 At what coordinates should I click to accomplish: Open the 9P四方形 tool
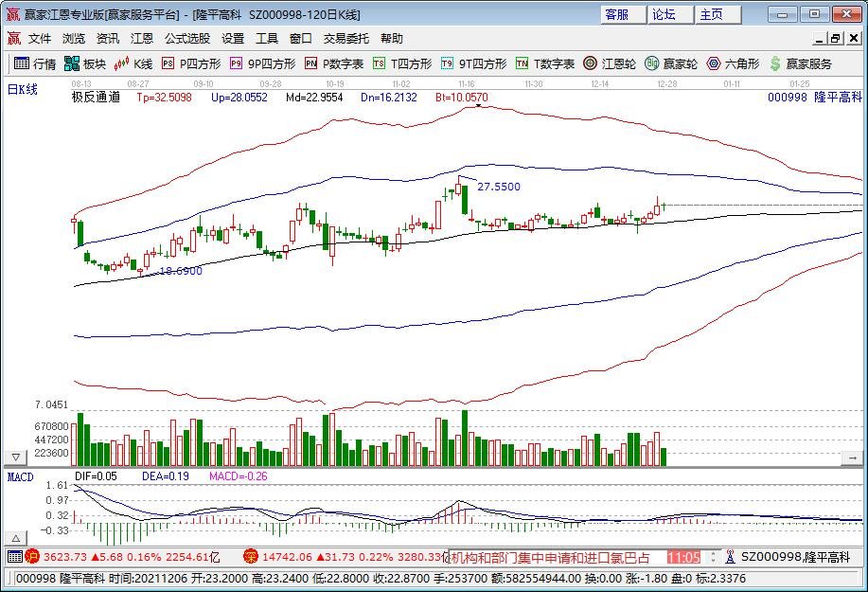[263, 63]
